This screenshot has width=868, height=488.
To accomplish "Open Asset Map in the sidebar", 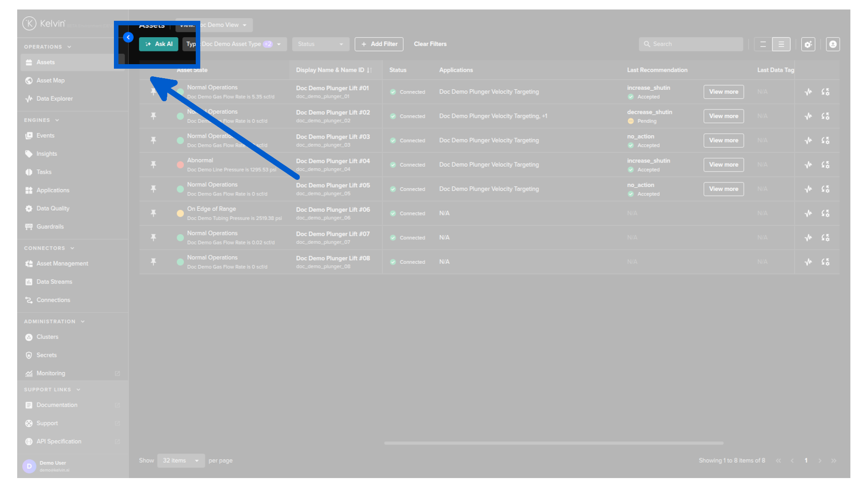I will click(72, 80).
